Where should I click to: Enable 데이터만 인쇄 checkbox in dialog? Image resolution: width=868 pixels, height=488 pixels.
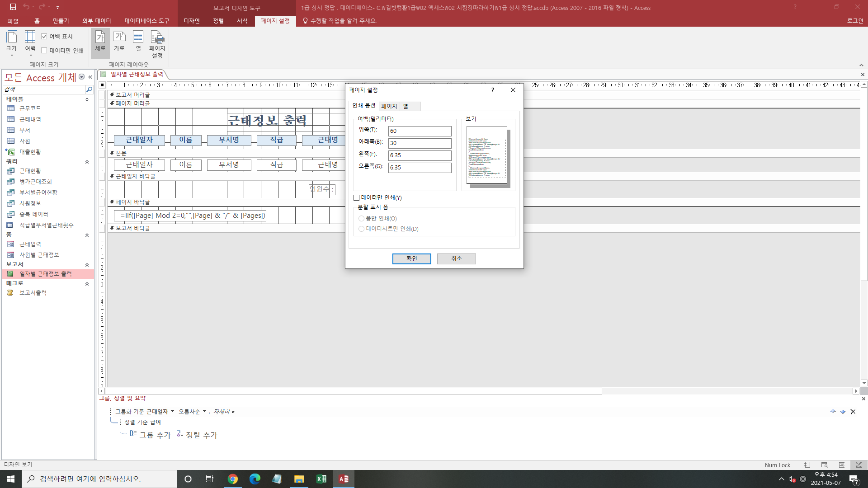(357, 197)
